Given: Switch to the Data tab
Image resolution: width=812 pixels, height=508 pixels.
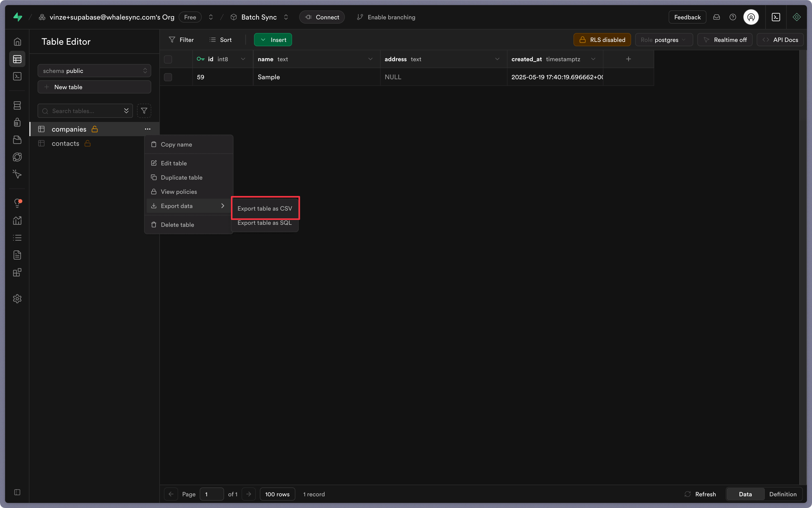Looking at the screenshot, I should pos(745,494).
